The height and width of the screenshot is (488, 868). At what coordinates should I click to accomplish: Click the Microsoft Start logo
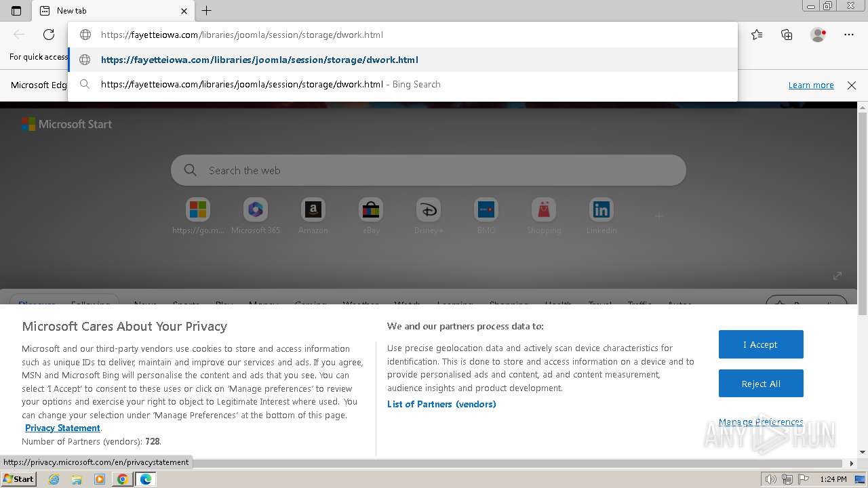(x=66, y=124)
